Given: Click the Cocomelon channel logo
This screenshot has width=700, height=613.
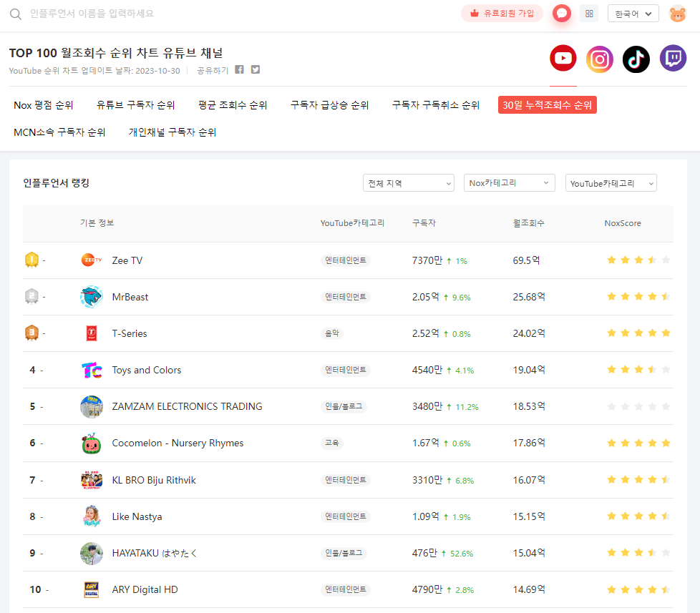Looking at the screenshot, I should click(92, 443).
